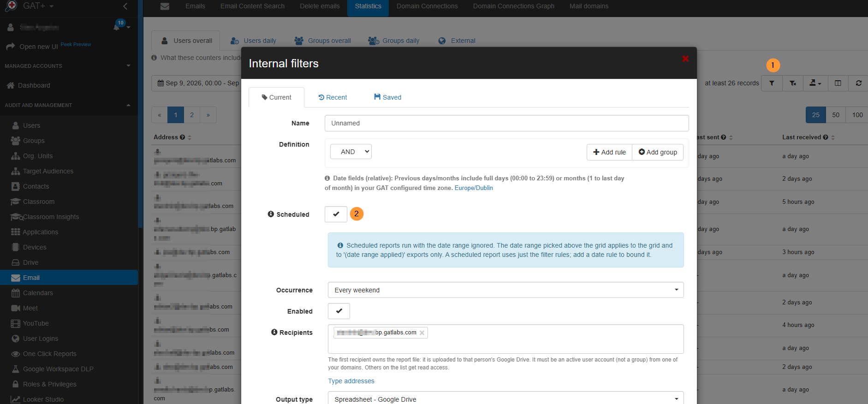Click the envelope icon in top bar
Viewport: 868px width, 404px height.
coord(165,6)
